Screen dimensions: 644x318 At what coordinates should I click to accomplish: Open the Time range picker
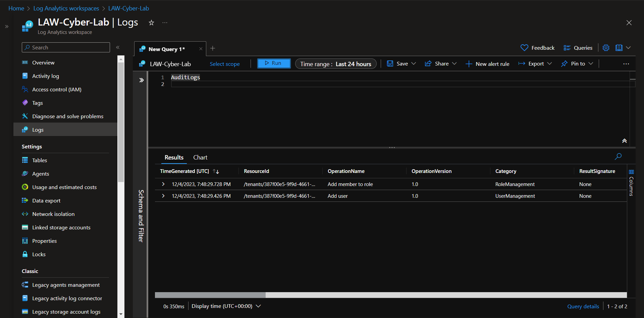pos(336,64)
